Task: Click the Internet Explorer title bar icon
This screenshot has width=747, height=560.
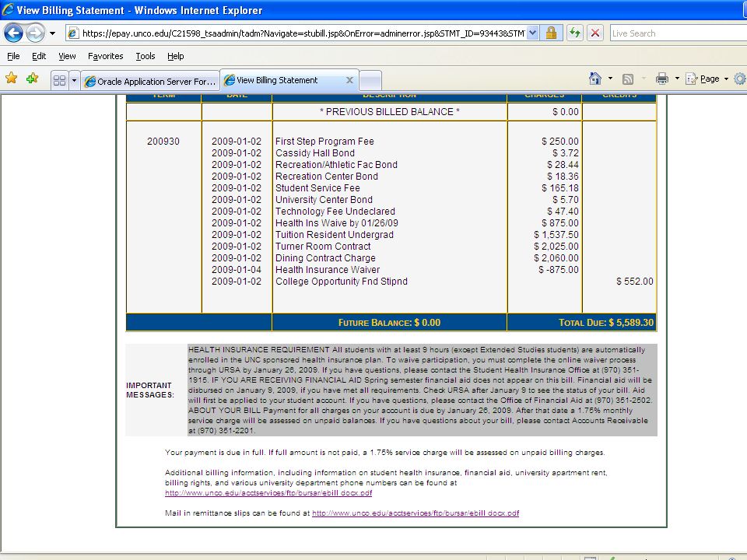Action: tap(8, 9)
